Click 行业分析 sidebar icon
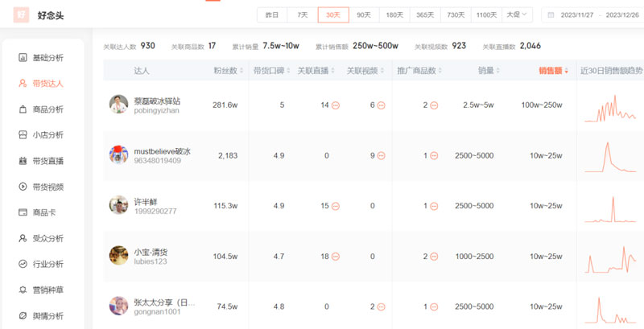The image size is (644, 329). click(x=23, y=264)
